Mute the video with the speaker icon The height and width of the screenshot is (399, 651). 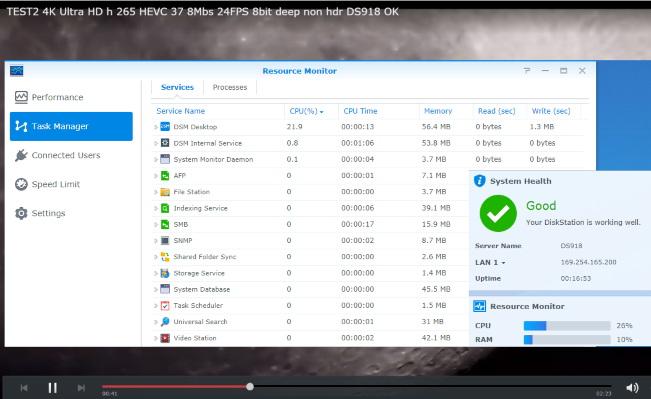click(x=632, y=388)
